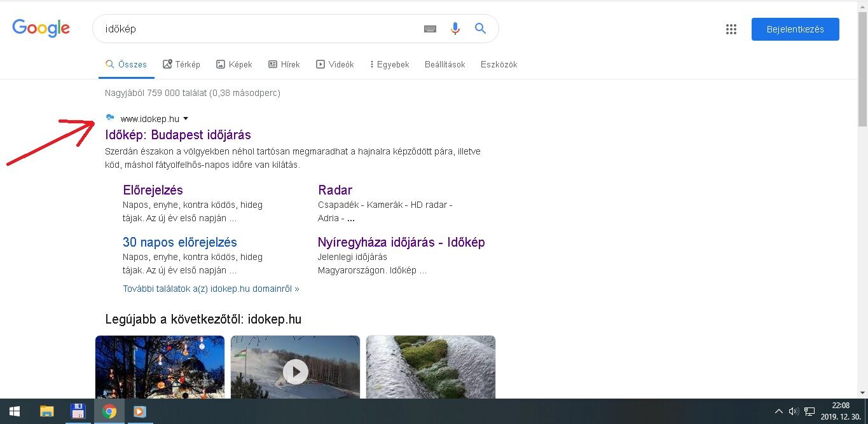The width and height of the screenshot is (868, 424).
Task: Click the blue search magnifier icon
Action: pyautogui.click(x=480, y=29)
